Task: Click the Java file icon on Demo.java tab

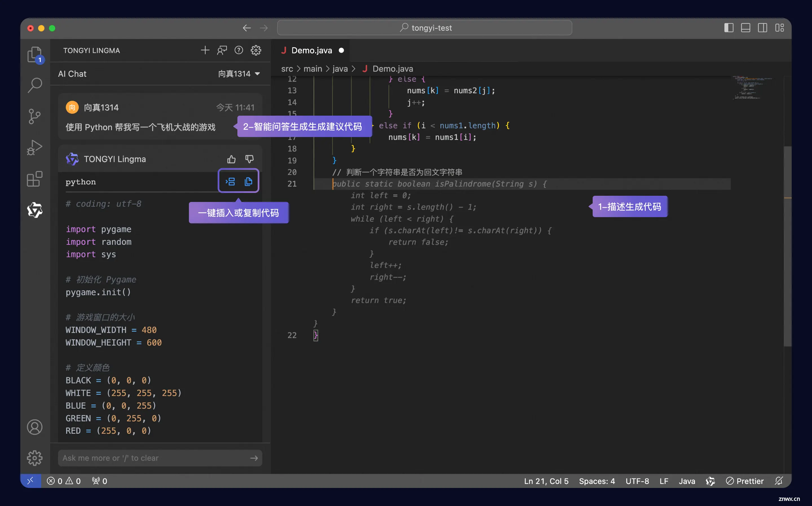Action: (284, 50)
